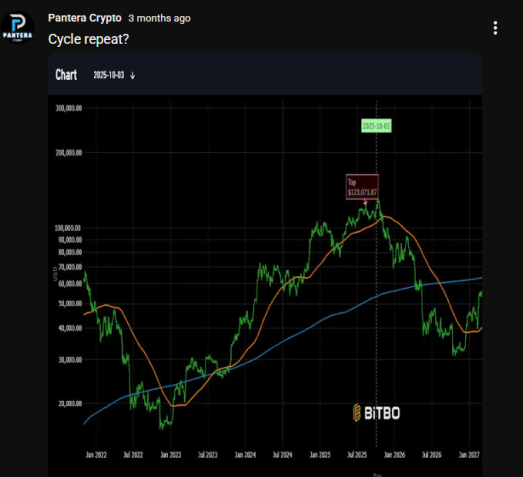Click the '3 months ago' timestamp
Image resolution: width=523 pixels, height=477 pixels.
pyautogui.click(x=159, y=18)
